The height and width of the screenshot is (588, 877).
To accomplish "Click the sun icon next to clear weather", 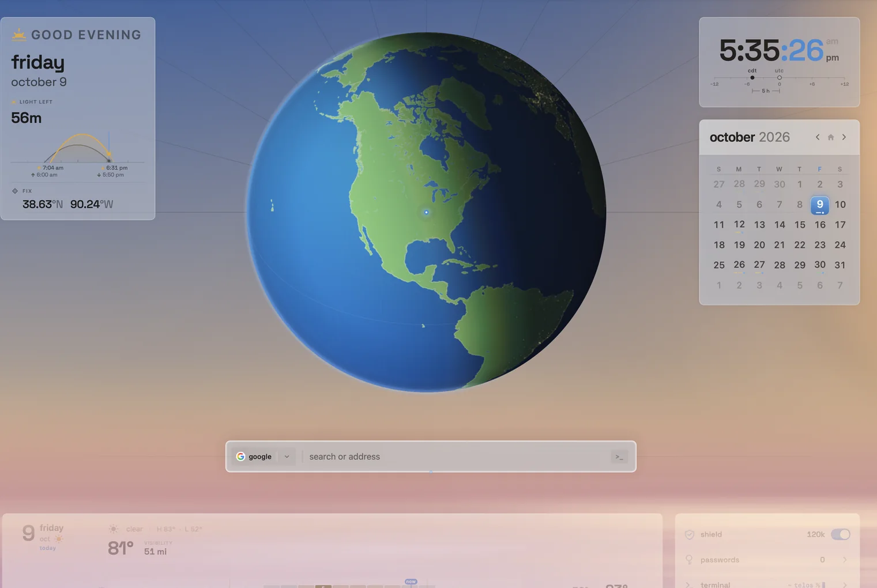I will pyautogui.click(x=114, y=529).
